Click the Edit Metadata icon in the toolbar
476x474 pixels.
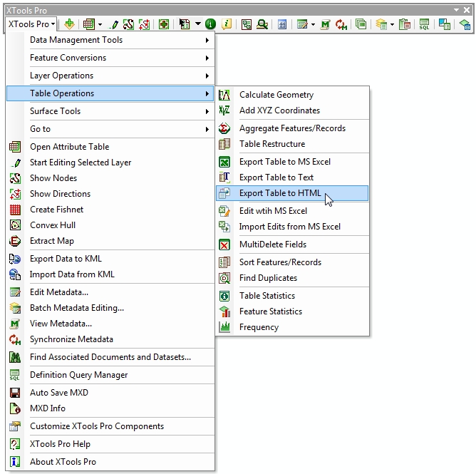pyautogui.click(x=302, y=24)
